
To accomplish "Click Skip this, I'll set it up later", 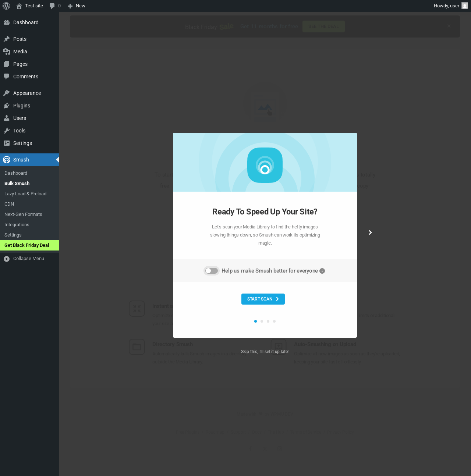I will point(265,352).
